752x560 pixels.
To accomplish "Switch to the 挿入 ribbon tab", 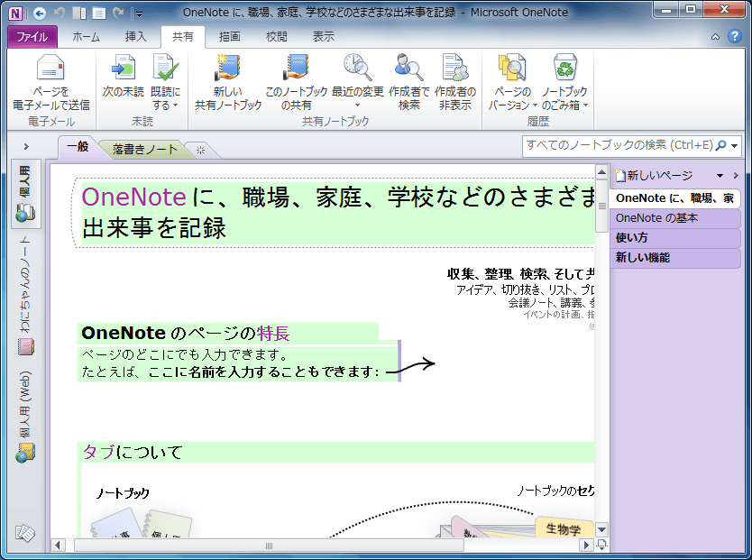I will [136, 36].
